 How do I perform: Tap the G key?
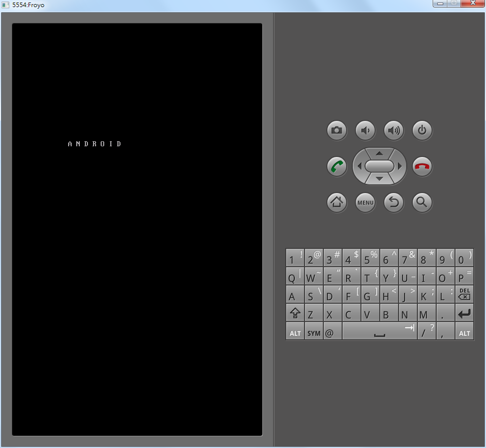[371, 294]
